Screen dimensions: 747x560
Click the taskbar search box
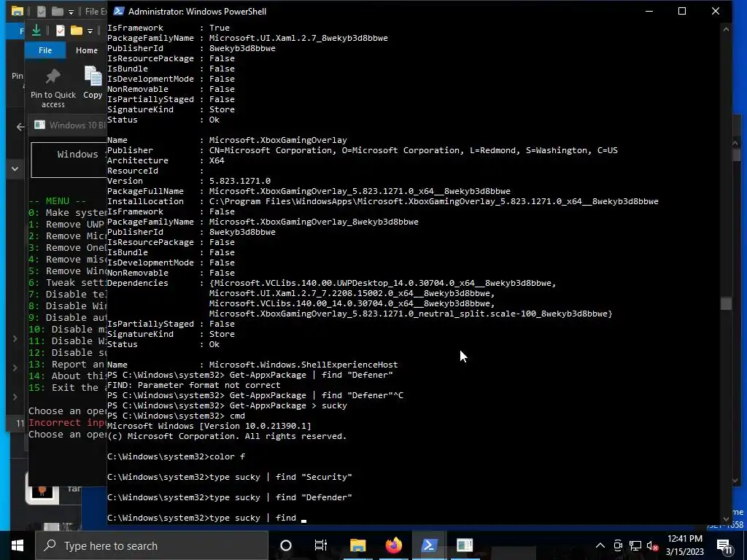click(x=152, y=545)
